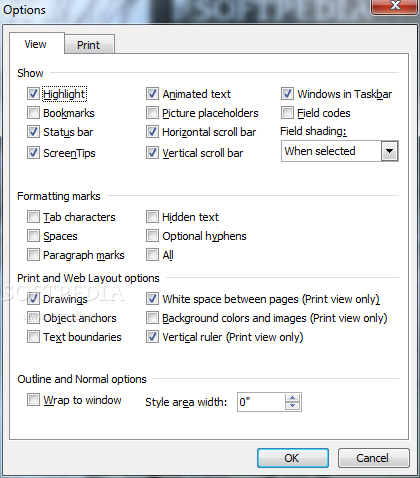Click the Style area width input field
The image size is (420, 478).
coord(261,402)
